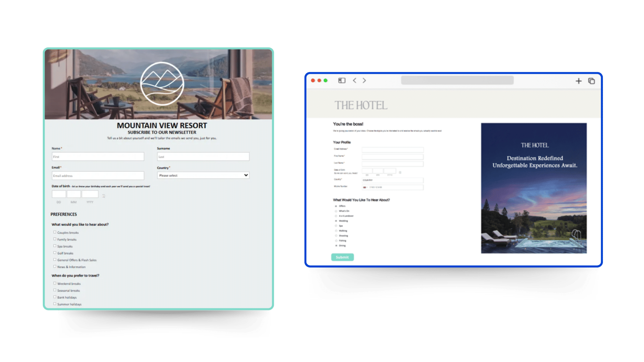Toggle the browser sidebar icon
644x362 pixels.
[342, 80]
